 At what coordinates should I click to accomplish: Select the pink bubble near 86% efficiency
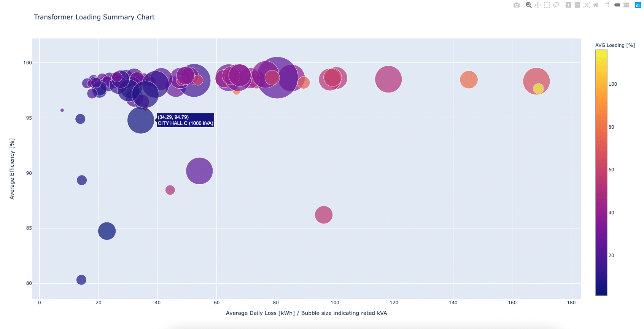pyautogui.click(x=324, y=215)
